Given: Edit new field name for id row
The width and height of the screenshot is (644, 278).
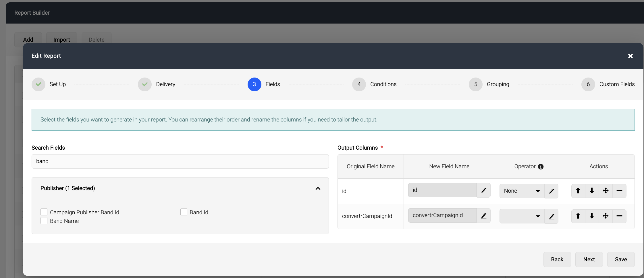Looking at the screenshot, I should click(483, 190).
